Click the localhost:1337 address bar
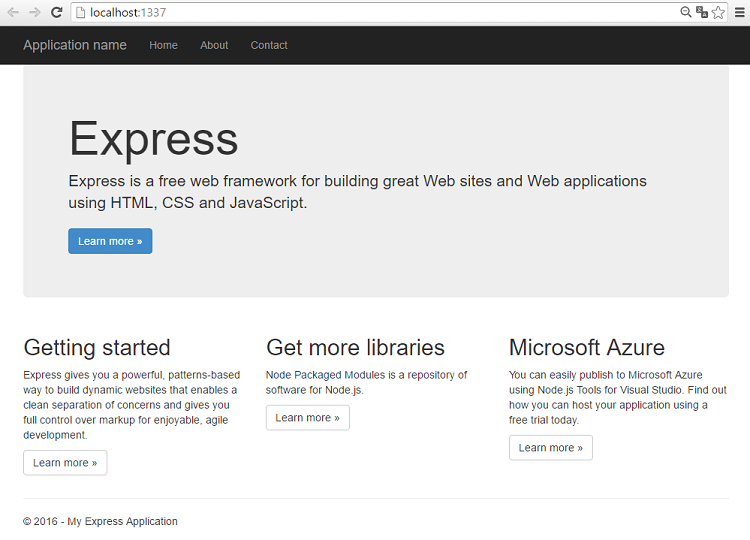The image size is (750, 540). pos(373,12)
